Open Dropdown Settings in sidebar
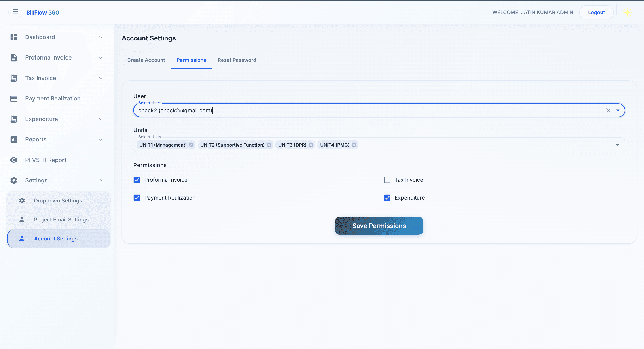The height and width of the screenshot is (349, 644). click(x=58, y=201)
